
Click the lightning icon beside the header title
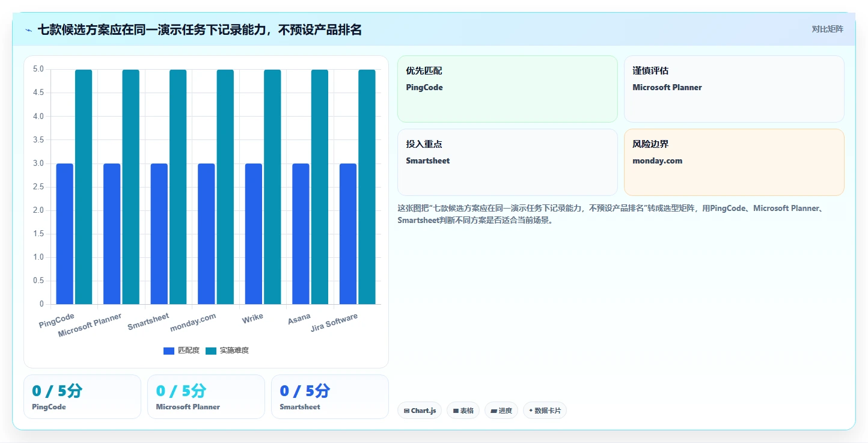click(x=28, y=30)
